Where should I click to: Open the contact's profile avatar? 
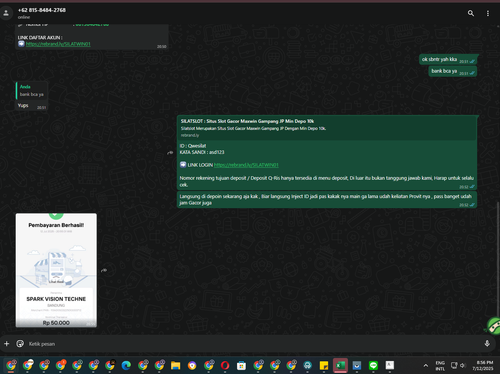[6, 13]
